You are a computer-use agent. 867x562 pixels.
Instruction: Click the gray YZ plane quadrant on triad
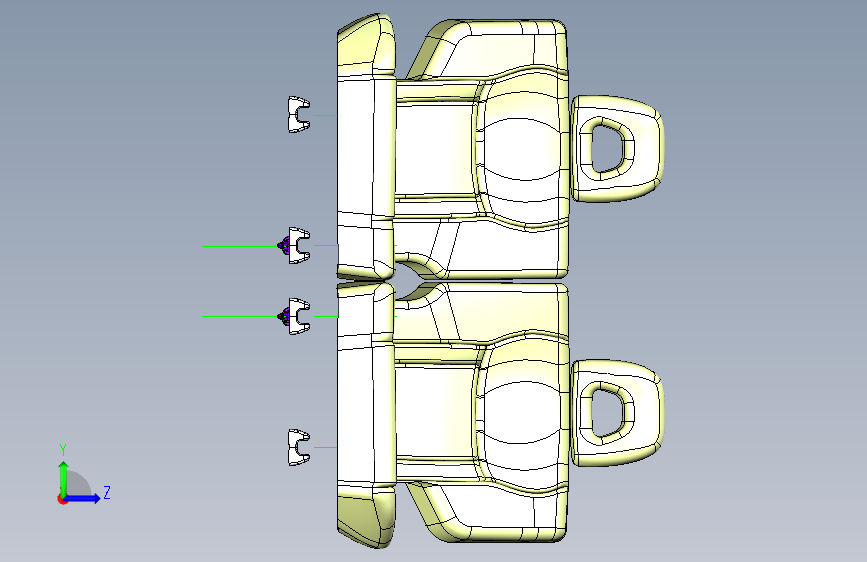[77, 484]
